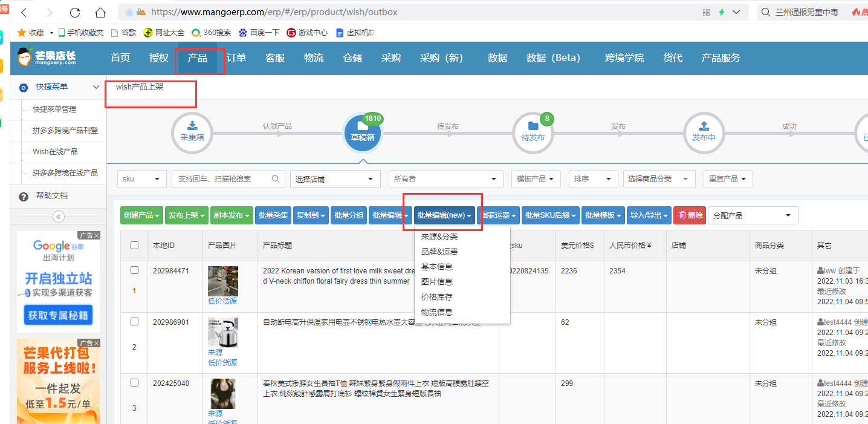This screenshot has height=424, width=868.
Task: Open the 所有者 dropdown
Action: [x=446, y=179]
